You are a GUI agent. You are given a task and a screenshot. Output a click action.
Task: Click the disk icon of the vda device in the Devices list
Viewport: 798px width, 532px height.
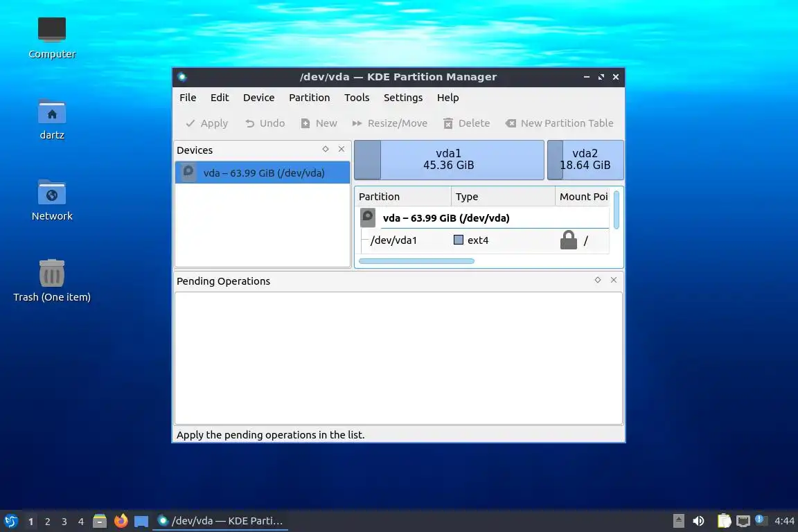(188, 172)
